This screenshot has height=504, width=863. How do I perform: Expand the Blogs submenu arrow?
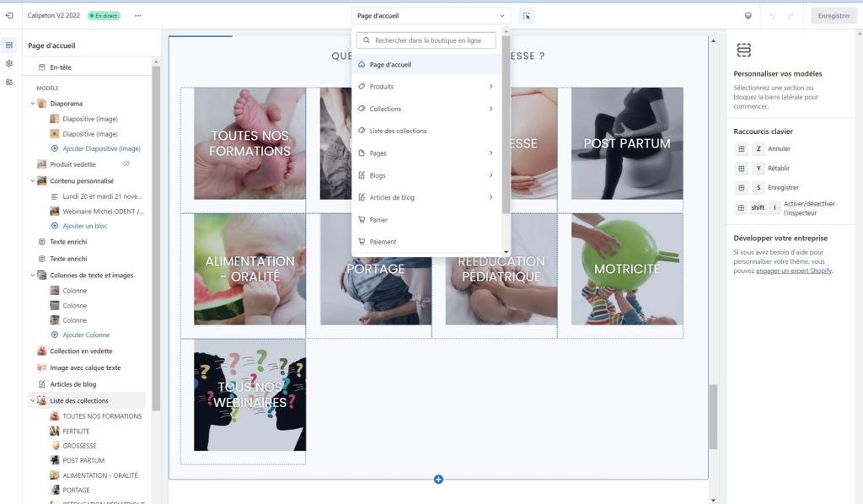(490, 175)
